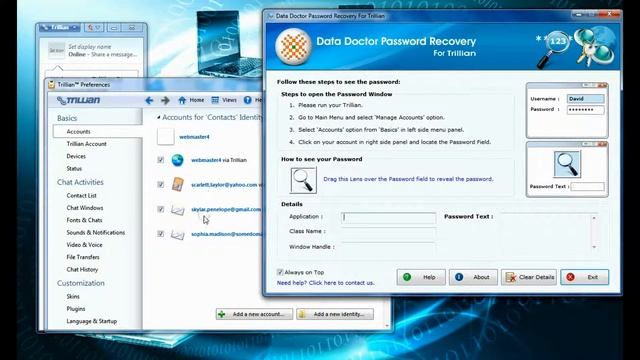Click the About button in Data Doctor
Image resolution: width=640 pixels, height=360 pixels.
[473, 277]
